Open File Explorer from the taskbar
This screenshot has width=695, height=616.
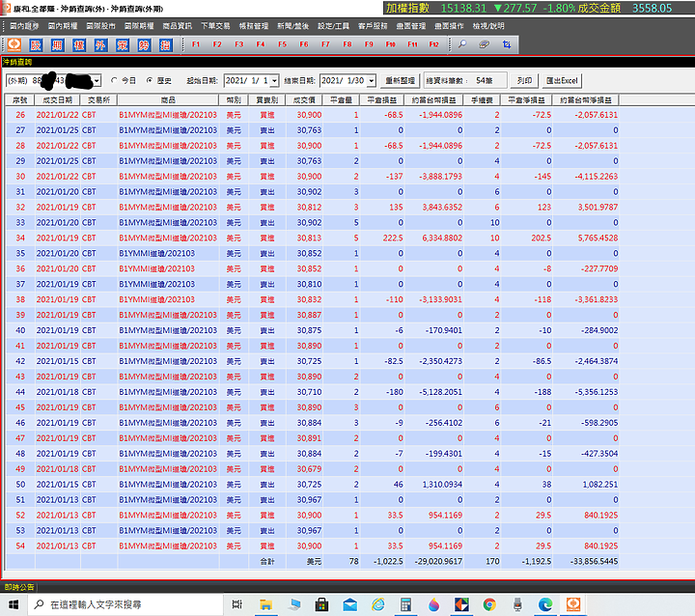click(x=266, y=604)
